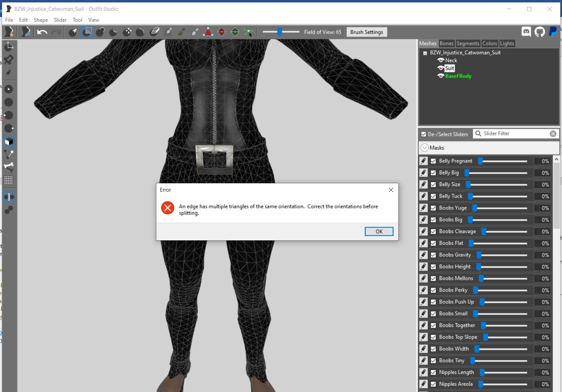Uncheck the Boobs Yuge slider checkbox
Image resolution: width=562 pixels, height=392 pixels.
(x=434, y=208)
